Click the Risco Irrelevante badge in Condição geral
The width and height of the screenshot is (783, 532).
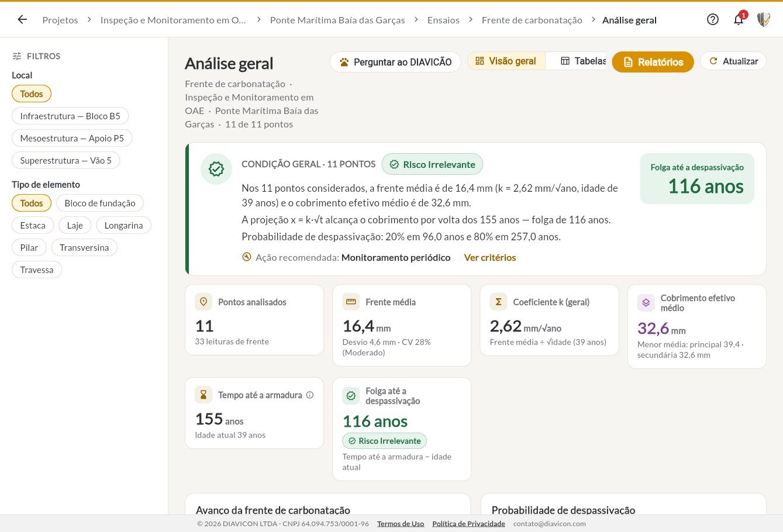pyautogui.click(x=433, y=164)
